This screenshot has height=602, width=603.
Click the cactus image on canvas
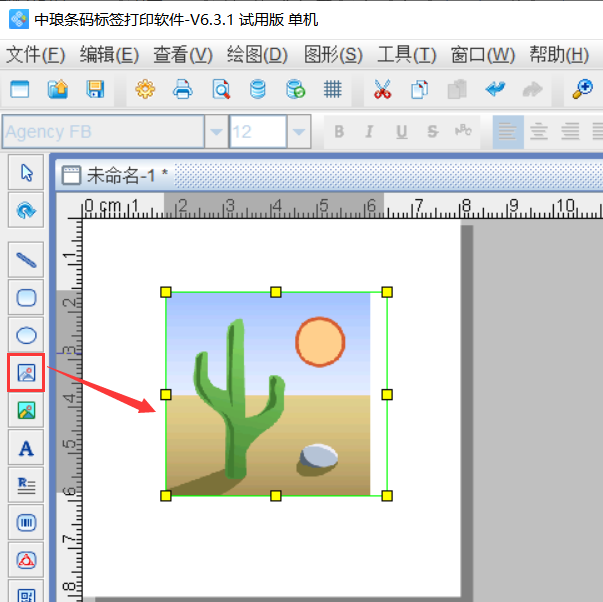pos(268,395)
